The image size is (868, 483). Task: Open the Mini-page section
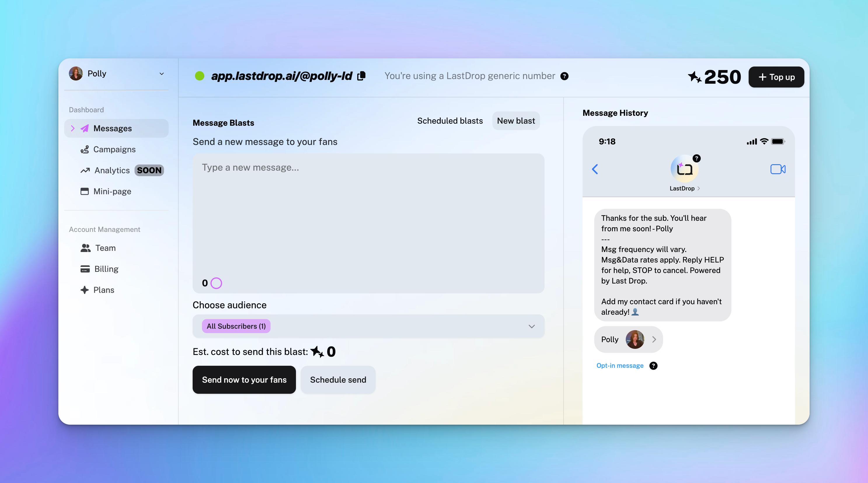[x=112, y=191]
